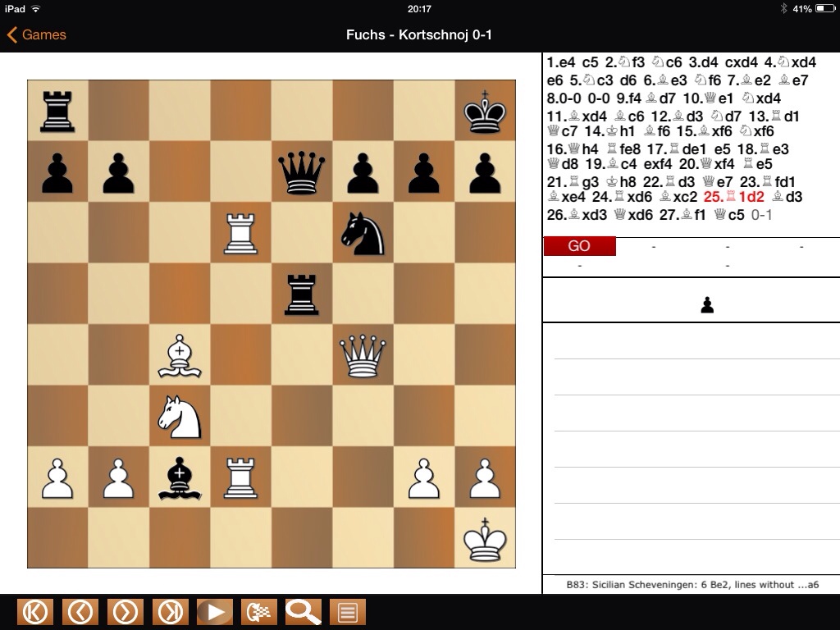Click the flip board checkered icon
840x630 pixels.
tap(258, 612)
